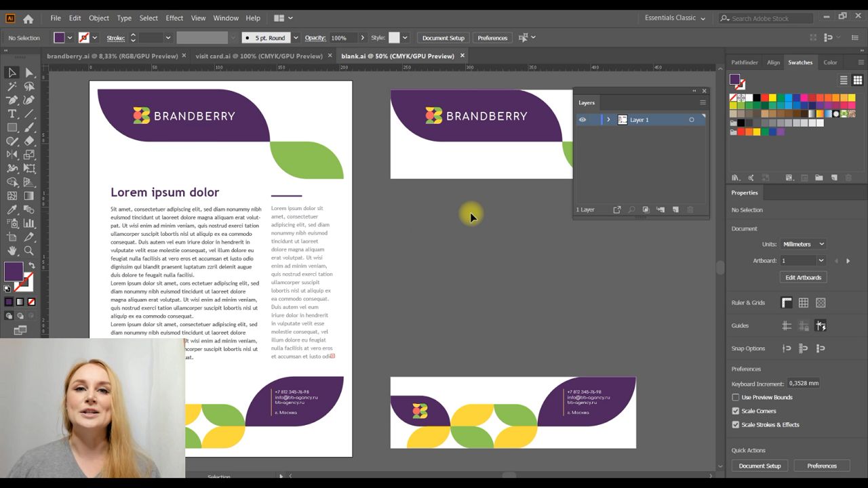Click the Edit Artboards button
This screenshot has height=488, width=868.
(803, 277)
